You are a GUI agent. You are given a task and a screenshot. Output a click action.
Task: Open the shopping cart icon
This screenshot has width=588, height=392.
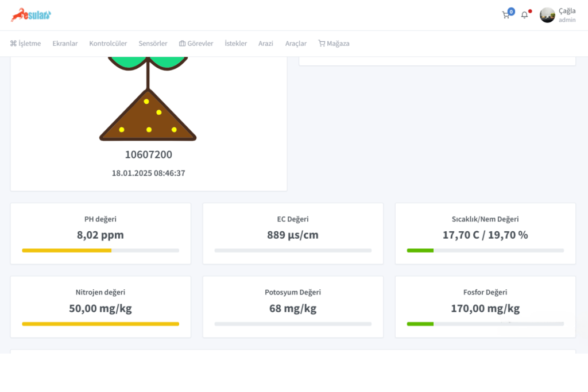point(506,15)
